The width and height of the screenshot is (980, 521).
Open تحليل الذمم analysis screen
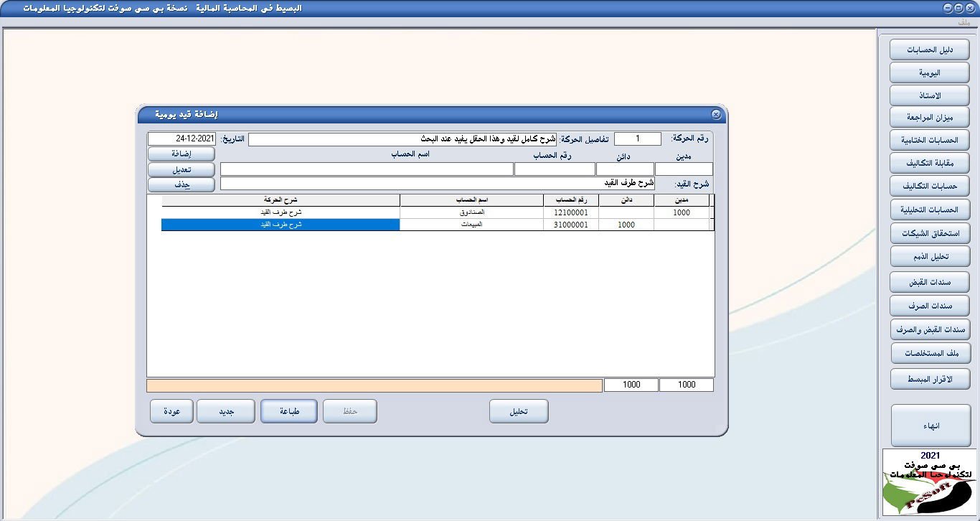tap(929, 255)
